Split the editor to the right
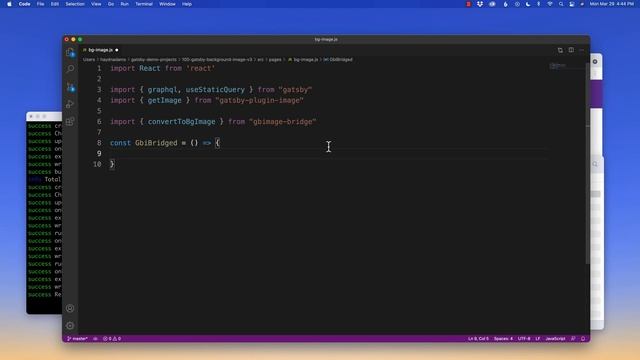The height and width of the screenshot is (360, 640). tap(571, 50)
